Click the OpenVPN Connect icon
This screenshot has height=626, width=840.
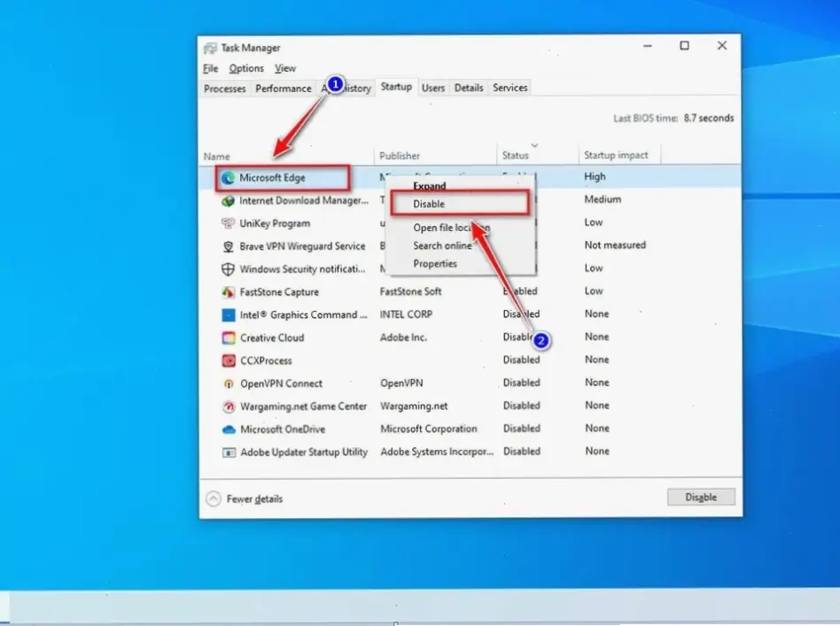tap(228, 384)
